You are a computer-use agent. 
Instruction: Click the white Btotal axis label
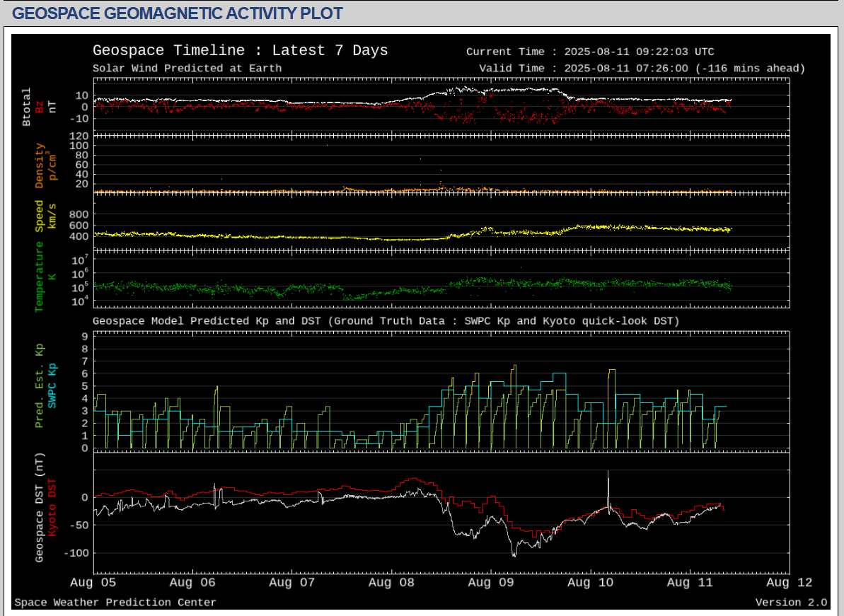(x=27, y=107)
